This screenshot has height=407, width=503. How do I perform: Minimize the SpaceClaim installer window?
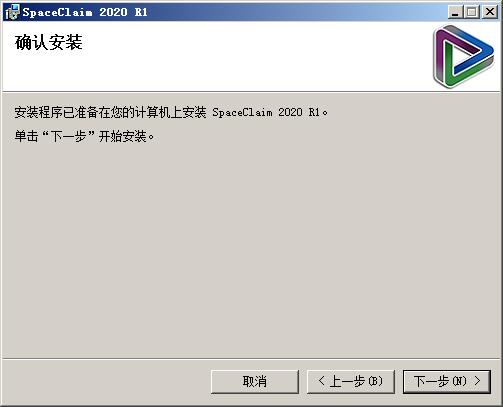coord(455,12)
